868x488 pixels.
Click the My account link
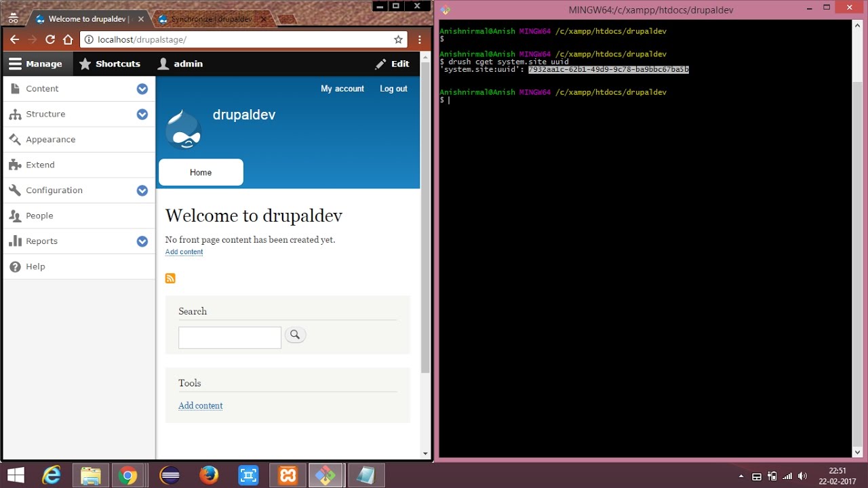click(342, 89)
